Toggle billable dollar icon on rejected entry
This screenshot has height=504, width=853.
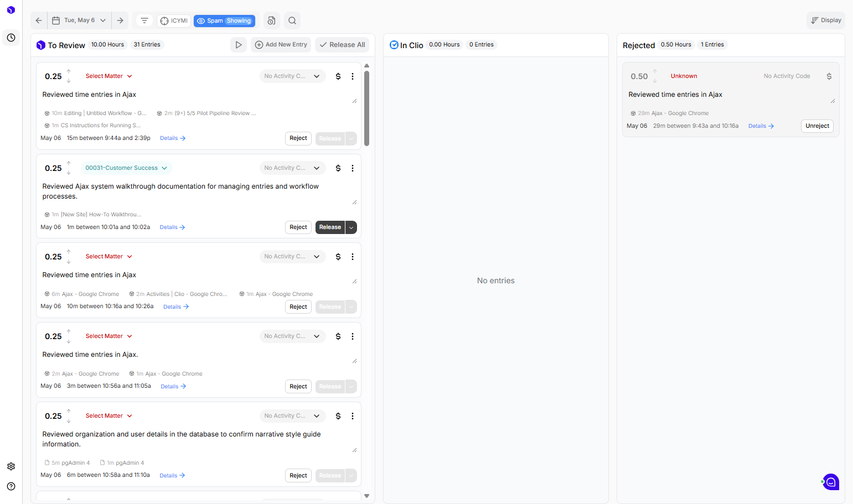tap(829, 76)
